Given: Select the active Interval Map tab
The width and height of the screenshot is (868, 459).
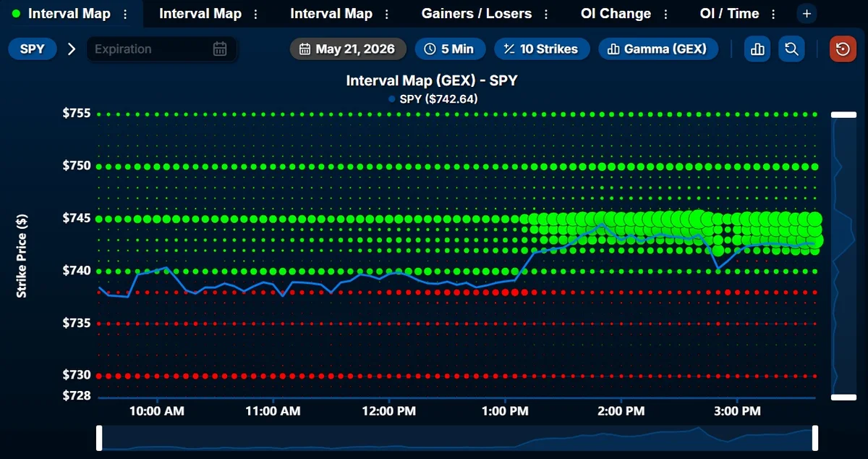Looking at the screenshot, I should [x=69, y=14].
